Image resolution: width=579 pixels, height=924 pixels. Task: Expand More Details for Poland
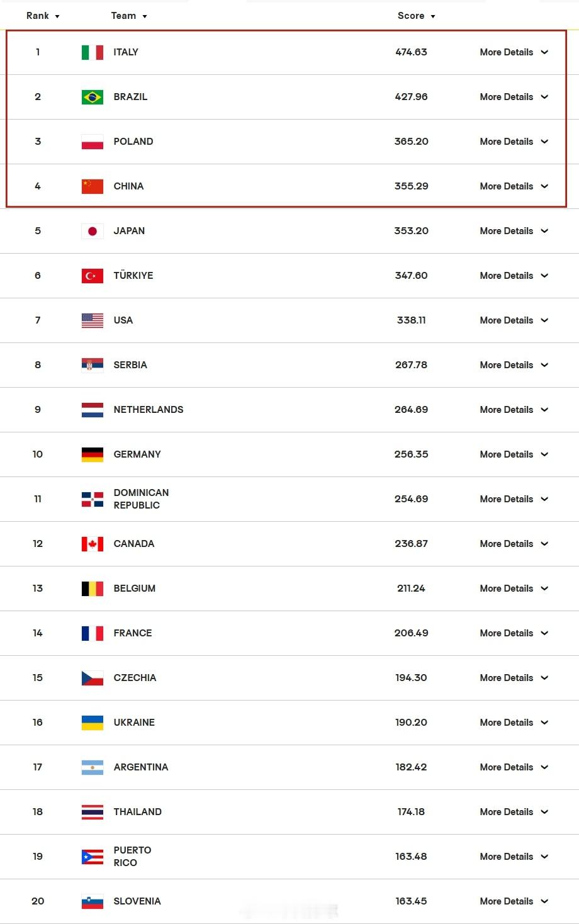click(x=514, y=142)
